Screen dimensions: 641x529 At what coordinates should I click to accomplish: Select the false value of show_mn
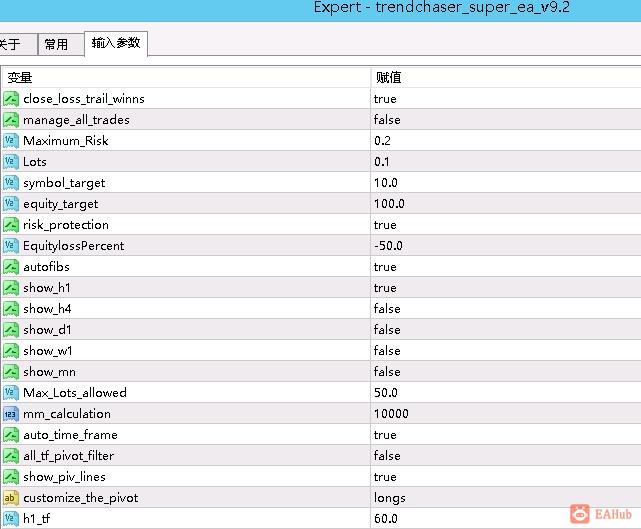(x=387, y=372)
